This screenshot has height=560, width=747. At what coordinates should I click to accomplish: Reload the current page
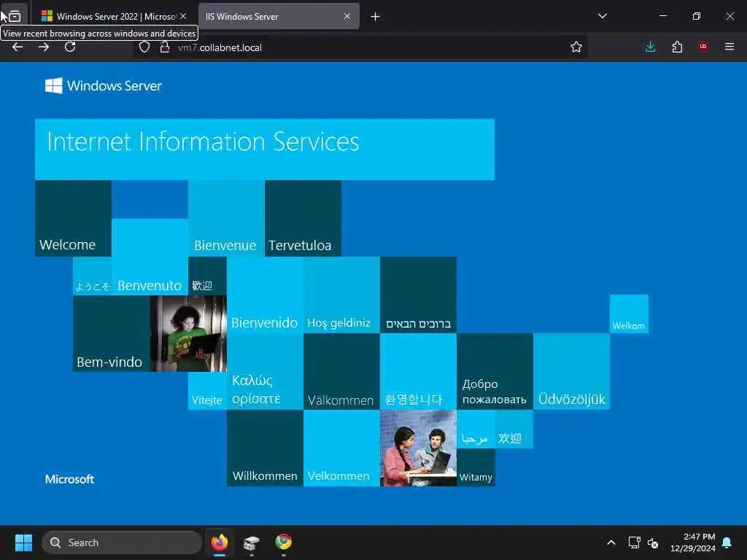coord(70,47)
